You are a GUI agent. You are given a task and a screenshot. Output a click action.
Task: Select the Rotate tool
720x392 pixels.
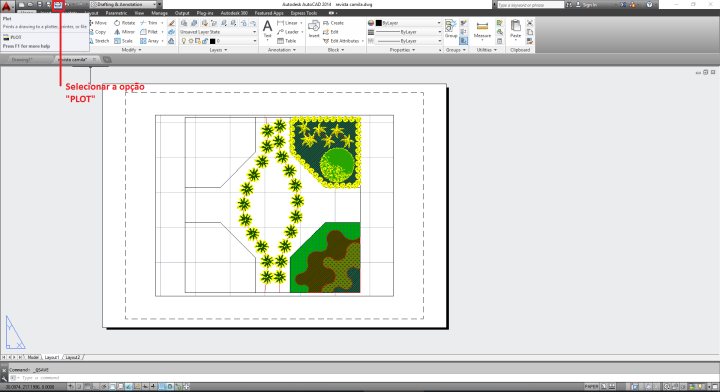tap(124, 23)
